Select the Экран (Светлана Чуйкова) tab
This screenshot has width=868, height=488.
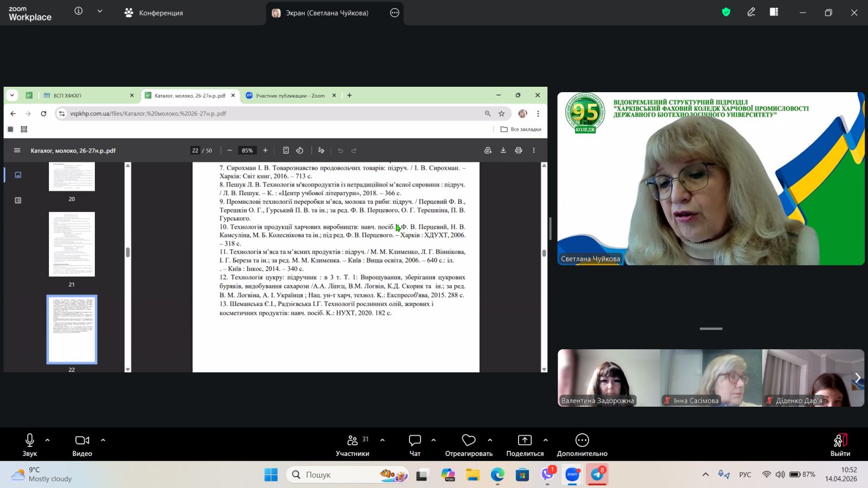(x=327, y=12)
